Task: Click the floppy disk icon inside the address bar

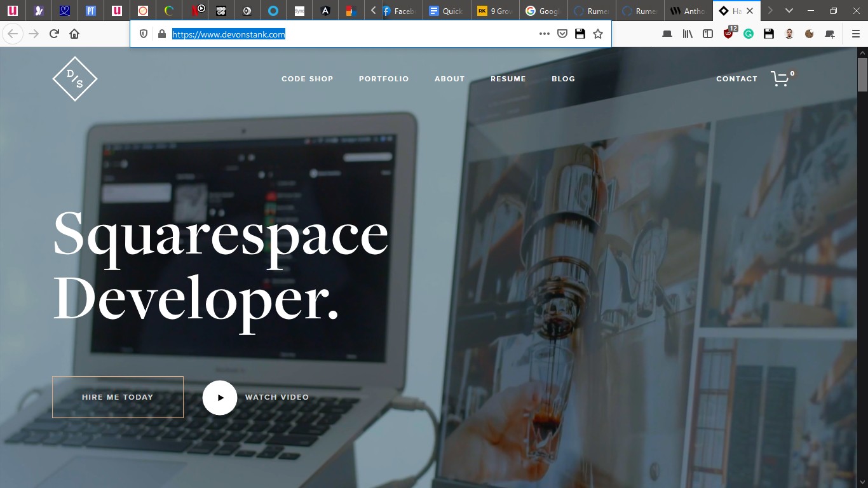Action: (x=580, y=34)
